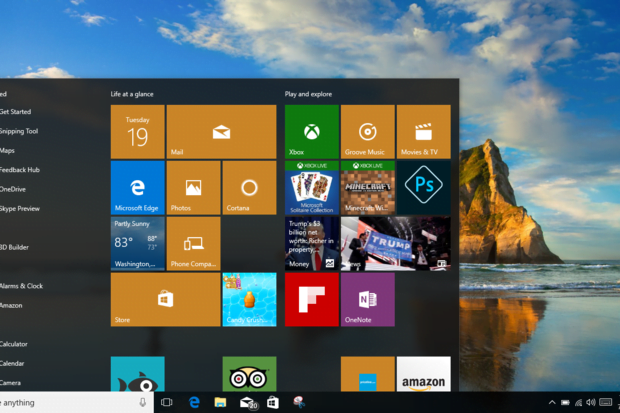This screenshot has height=413, width=620.
Task: Open the TripAdvisor owl tile
Action: [x=250, y=374]
